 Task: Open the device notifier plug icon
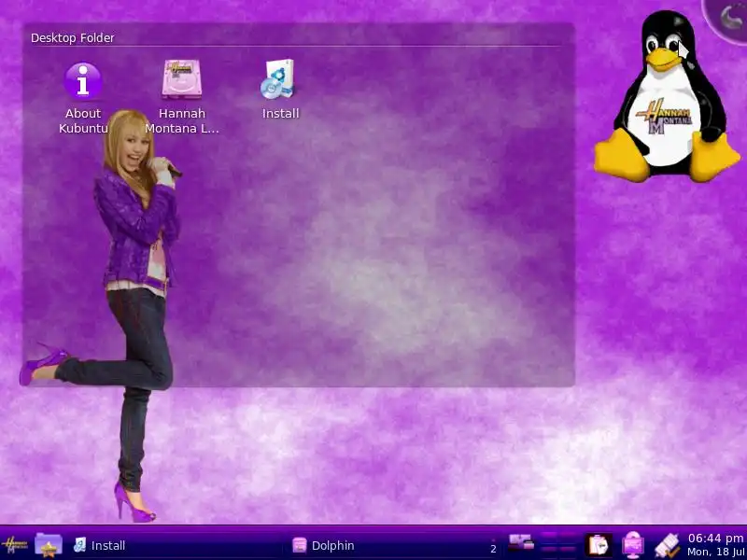(667, 545)
